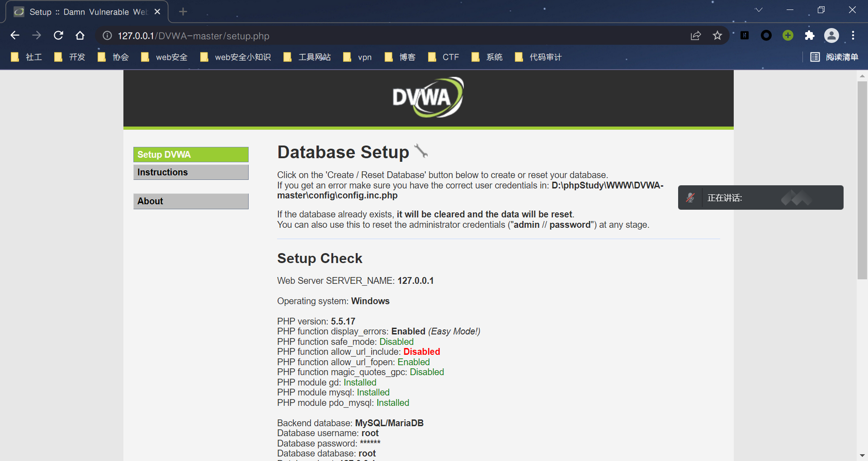Click the magic_quotes_gpc Disabled status
Screen dimensions: 868x461
427,372
